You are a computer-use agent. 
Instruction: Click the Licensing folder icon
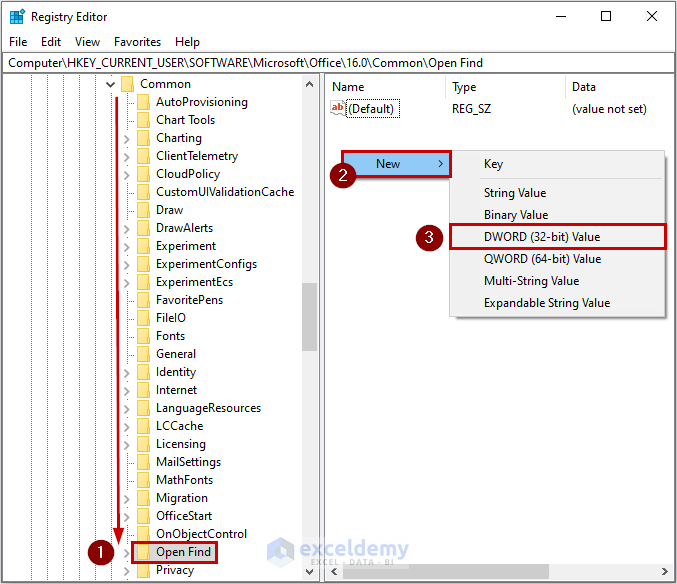[x=143, y=444]
